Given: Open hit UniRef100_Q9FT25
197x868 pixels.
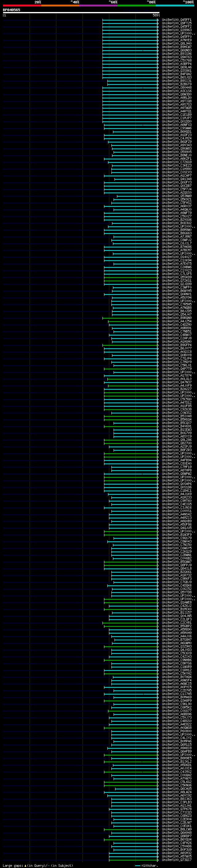Looking at the screenshot, I should click(x=177, y=23).
